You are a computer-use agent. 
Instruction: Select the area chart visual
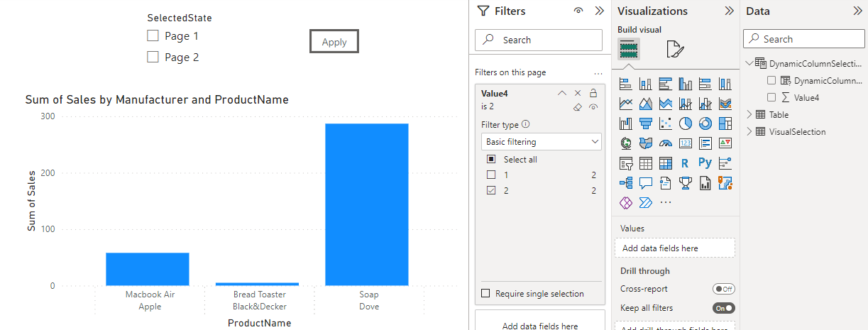646,104
